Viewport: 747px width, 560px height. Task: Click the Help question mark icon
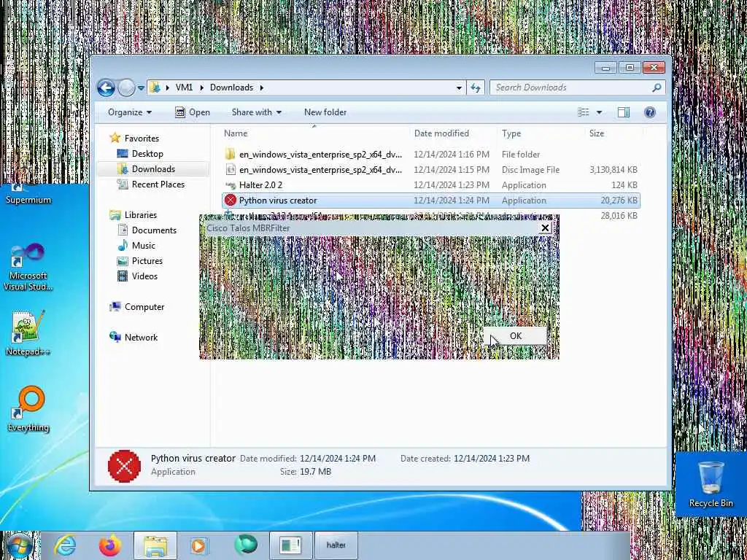pyautogui.click(x=650, y=112)
